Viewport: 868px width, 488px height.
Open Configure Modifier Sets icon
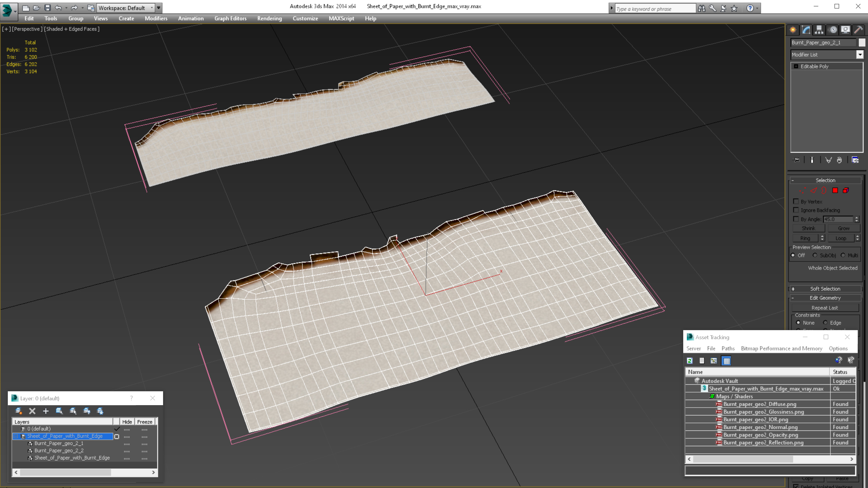[855, 160]
